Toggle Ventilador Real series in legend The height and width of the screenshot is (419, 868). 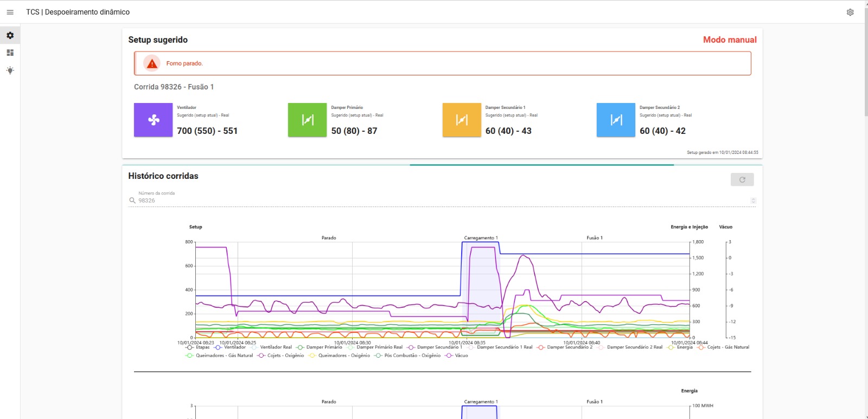(x=271, y=347)
